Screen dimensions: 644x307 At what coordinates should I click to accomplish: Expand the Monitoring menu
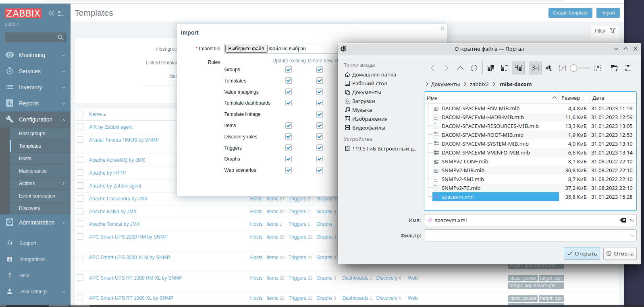(x=35, y=55)
